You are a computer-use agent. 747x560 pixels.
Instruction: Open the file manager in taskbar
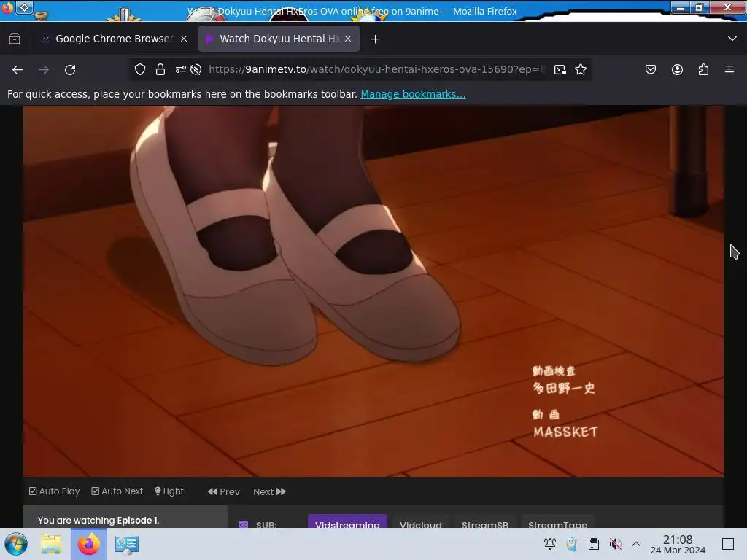point(52,544)
